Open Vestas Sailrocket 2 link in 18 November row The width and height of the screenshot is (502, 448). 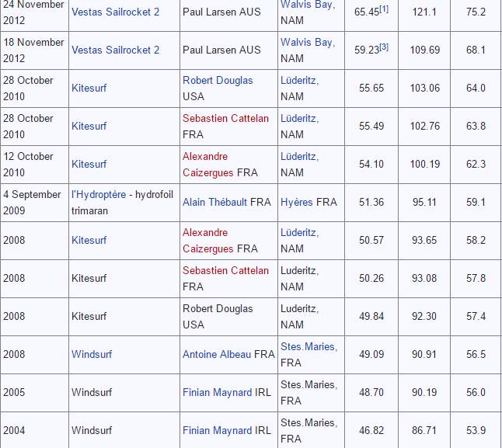pyautogui.click(x=115, y=50)
